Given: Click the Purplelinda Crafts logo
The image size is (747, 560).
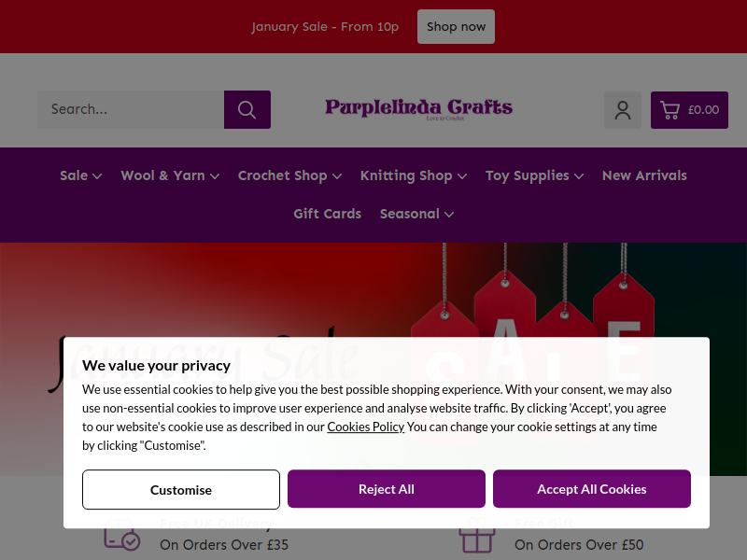Looking at the screenshot, I should [x=418, y=109].
